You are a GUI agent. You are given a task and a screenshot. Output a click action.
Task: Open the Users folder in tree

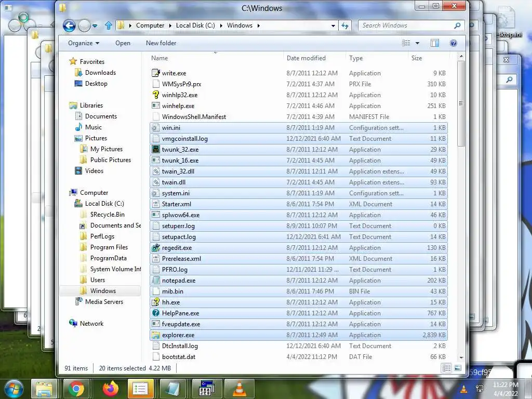[97, 280]
